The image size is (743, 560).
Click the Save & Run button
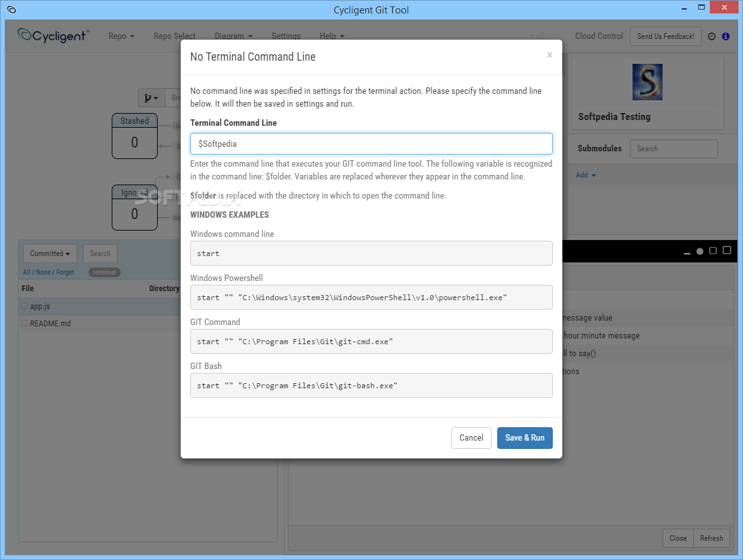click(525, 437)
